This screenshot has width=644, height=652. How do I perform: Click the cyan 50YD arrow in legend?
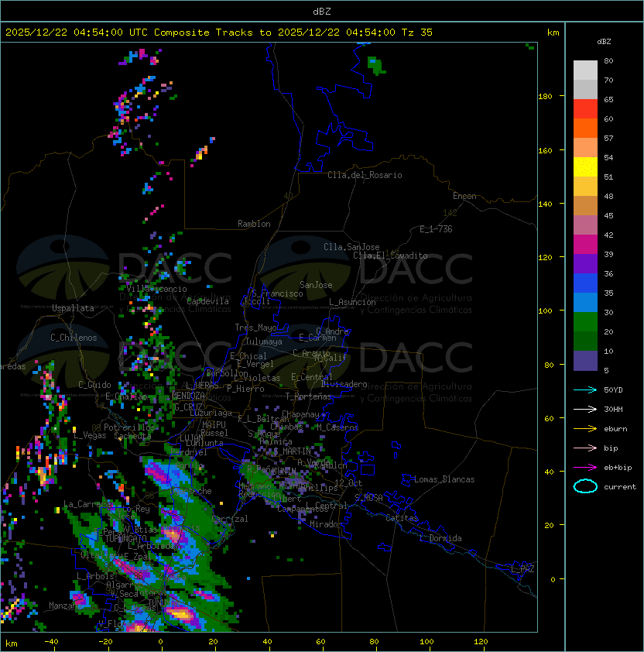[585, 389]
